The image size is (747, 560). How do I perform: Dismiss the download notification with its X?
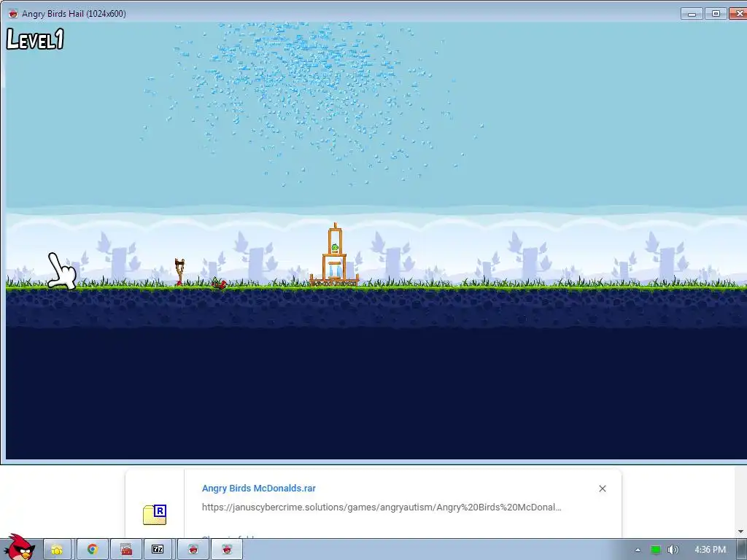[x=602, y=489]
